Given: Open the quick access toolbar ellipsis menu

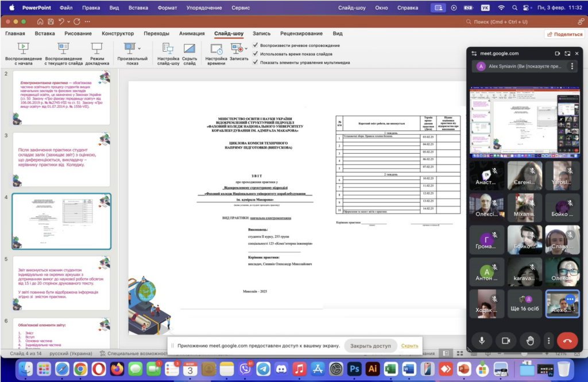Looking at the screenshot, I should click(x=87, y=22).
